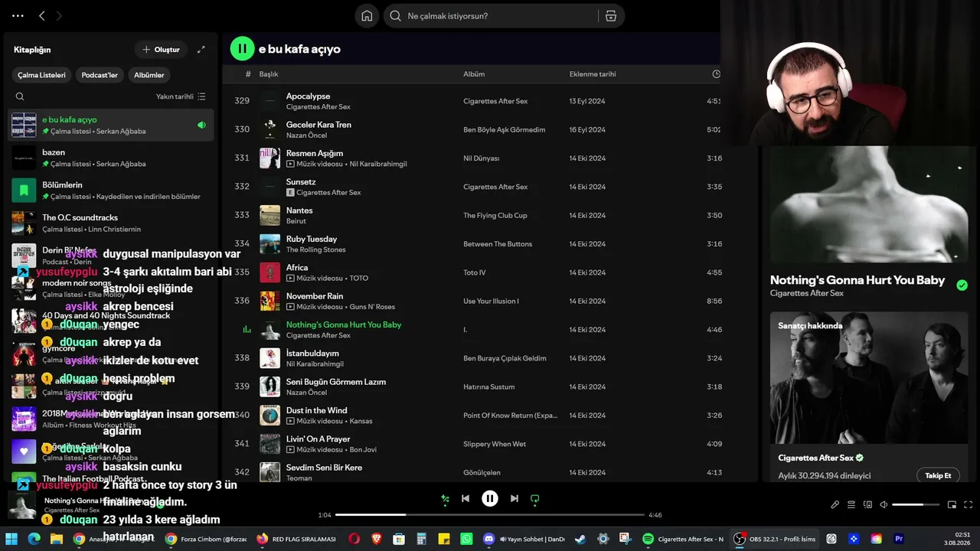The image size is (980, 551).
Task: Click the Takip Et follow button
Action: pyautogui.click(x=938, y=475)
